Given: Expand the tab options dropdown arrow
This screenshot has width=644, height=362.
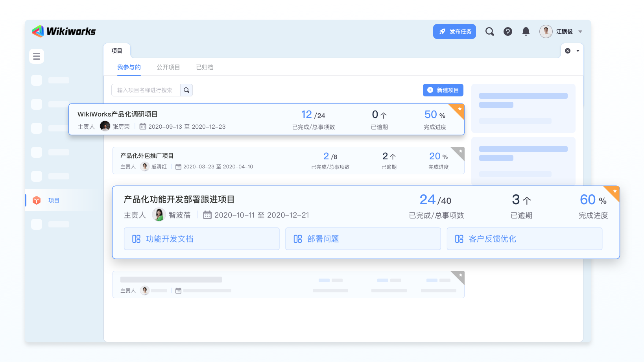Looking at the screenshot, I should [x=578, y=51].
